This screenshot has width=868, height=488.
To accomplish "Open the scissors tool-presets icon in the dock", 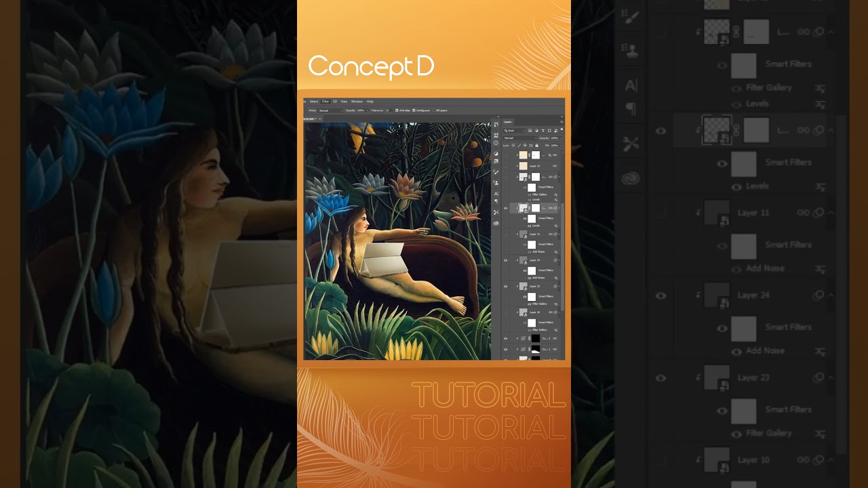I will pos(496,212).
